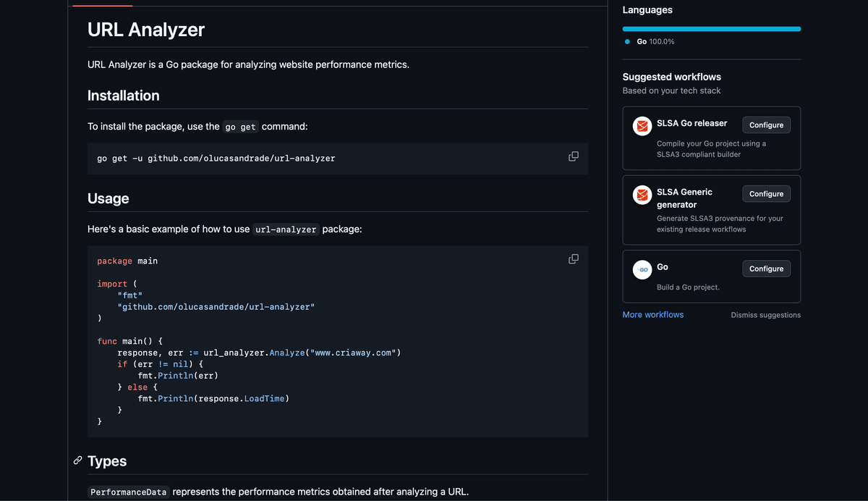The width and height of the screenshot is (868, 501).
Task: Dismiss the workflow suggestions
Action: point(765,315)
